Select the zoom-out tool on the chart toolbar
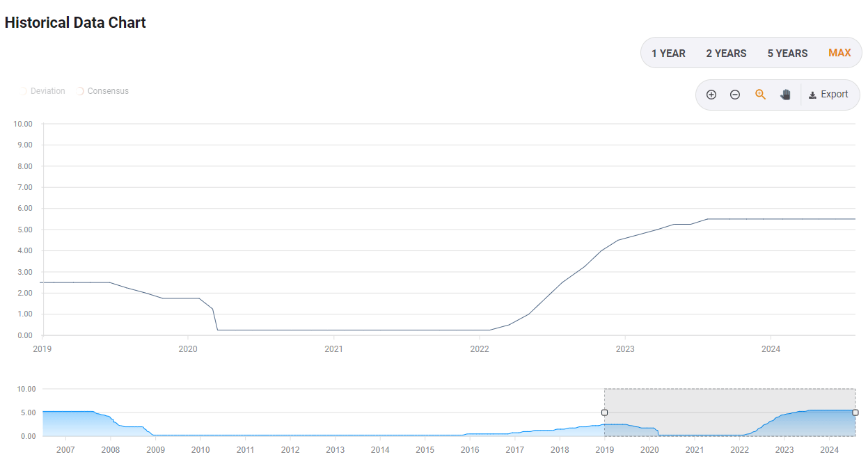868x473 pixels. [735, 94]
